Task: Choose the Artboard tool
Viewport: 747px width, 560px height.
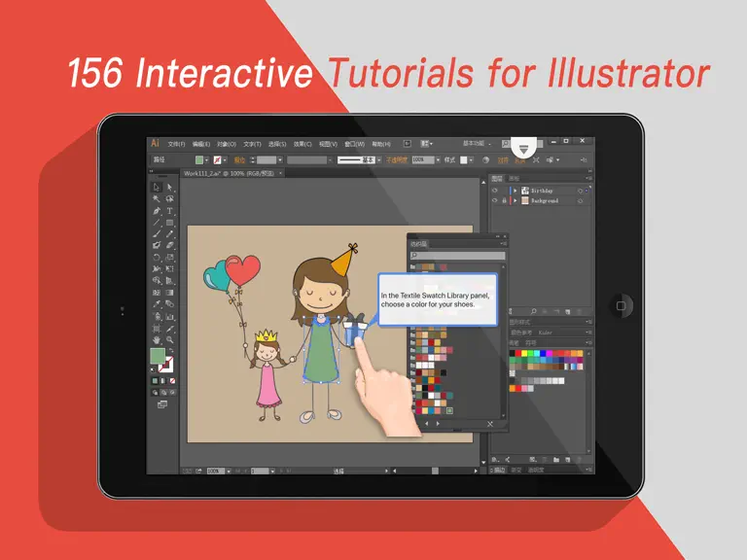Action: (157, 328)
